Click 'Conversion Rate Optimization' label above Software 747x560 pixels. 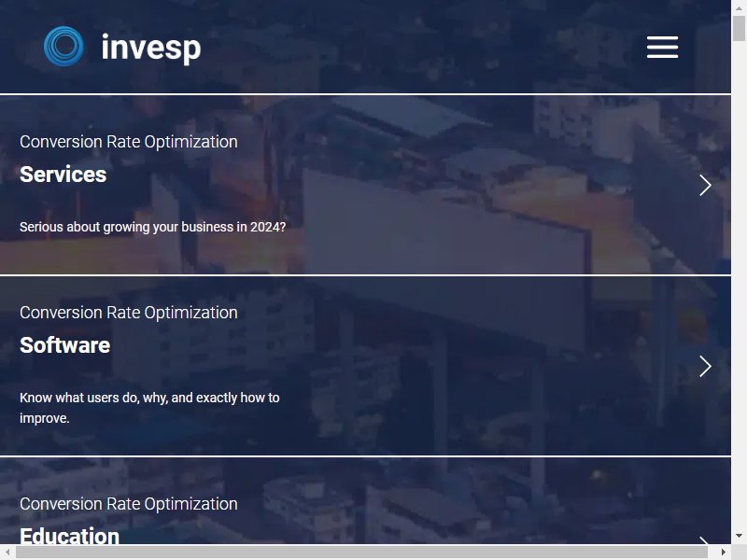pyautogui.click(x=129, y=313)
